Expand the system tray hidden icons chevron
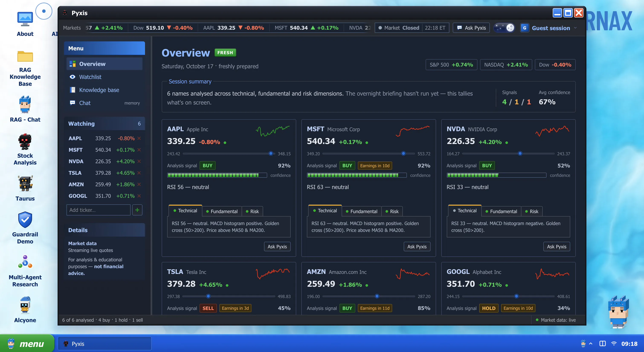 (591, 343)
